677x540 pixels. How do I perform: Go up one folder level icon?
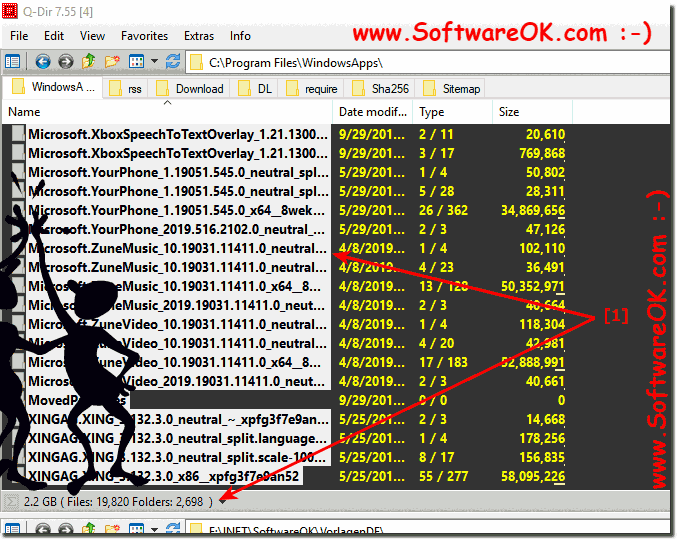point(89,61)
